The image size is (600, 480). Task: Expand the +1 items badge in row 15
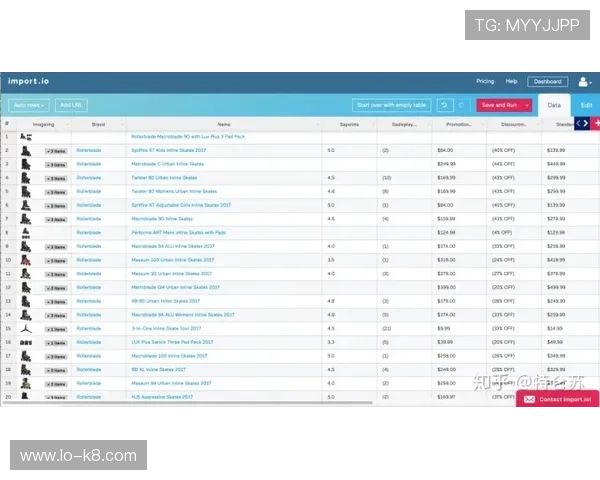[x=56, y=330]
